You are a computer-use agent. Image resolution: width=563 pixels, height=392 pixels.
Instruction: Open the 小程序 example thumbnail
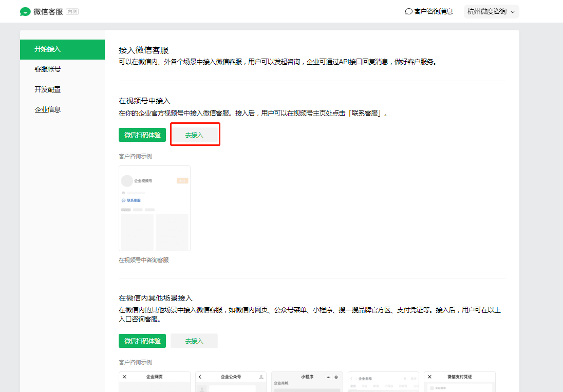[x=307, y=382]
